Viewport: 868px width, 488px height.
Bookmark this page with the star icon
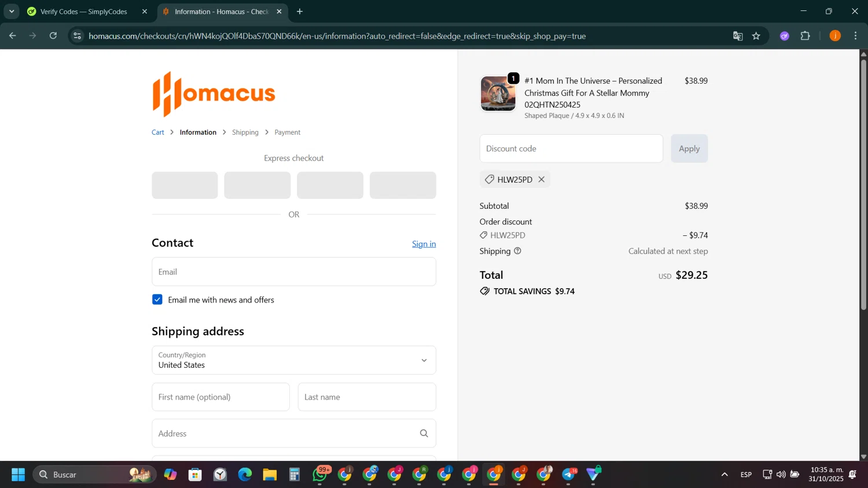click(x=756, y=36)
